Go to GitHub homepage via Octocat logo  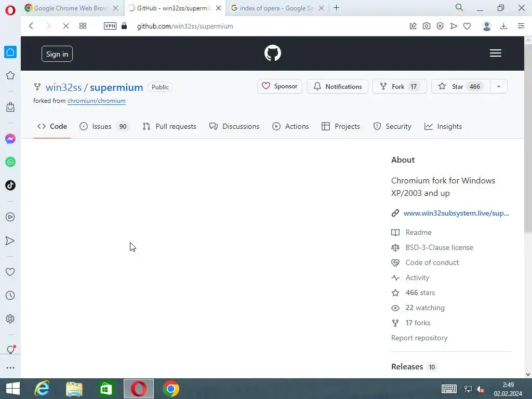(273, 54)
